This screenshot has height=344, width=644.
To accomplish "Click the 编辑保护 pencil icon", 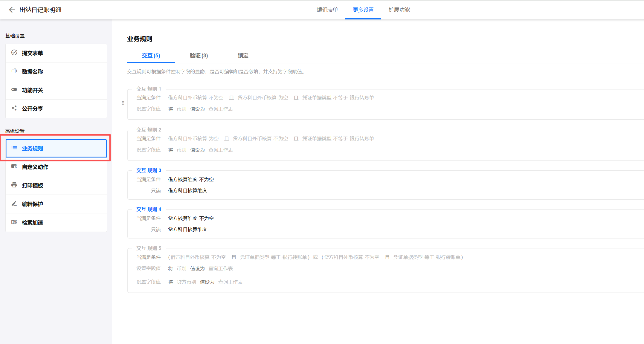I will [x=14, y=204].
